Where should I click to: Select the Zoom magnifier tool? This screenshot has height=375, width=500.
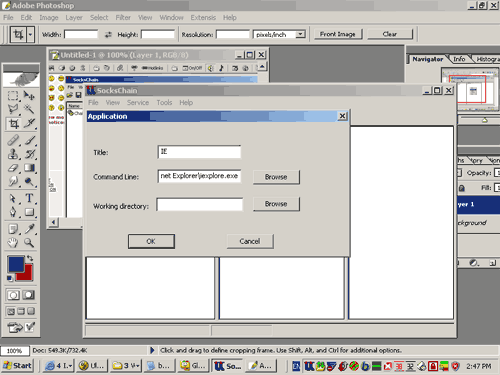[29, 243]
